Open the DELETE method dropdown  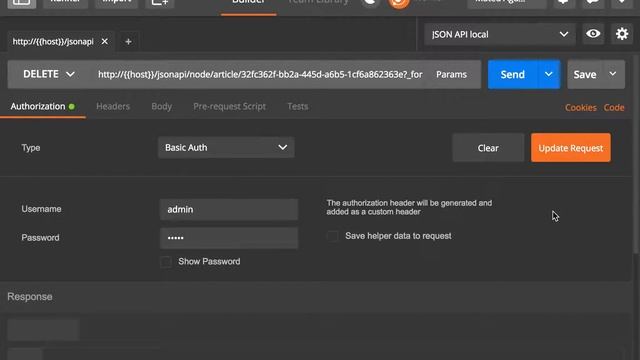coord(49,74)
